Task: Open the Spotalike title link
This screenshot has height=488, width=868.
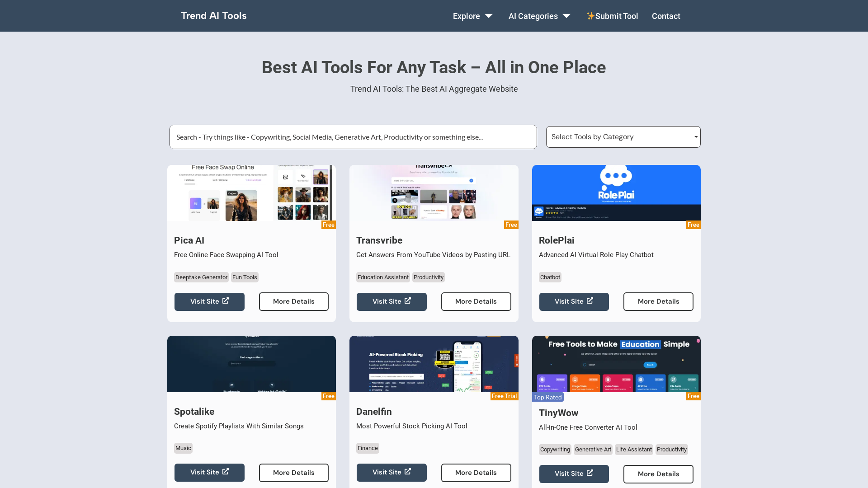Action: 194,412
